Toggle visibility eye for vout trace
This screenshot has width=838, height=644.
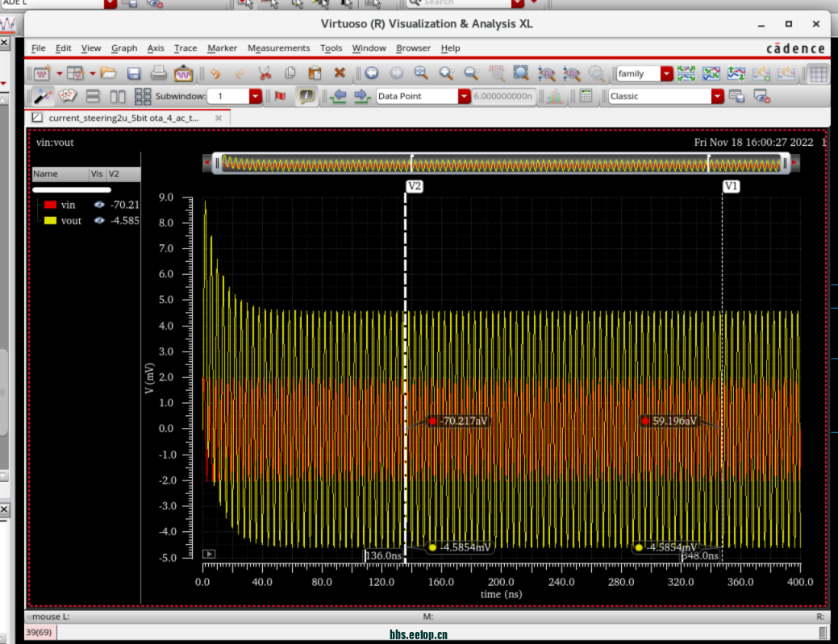(99, 221)
